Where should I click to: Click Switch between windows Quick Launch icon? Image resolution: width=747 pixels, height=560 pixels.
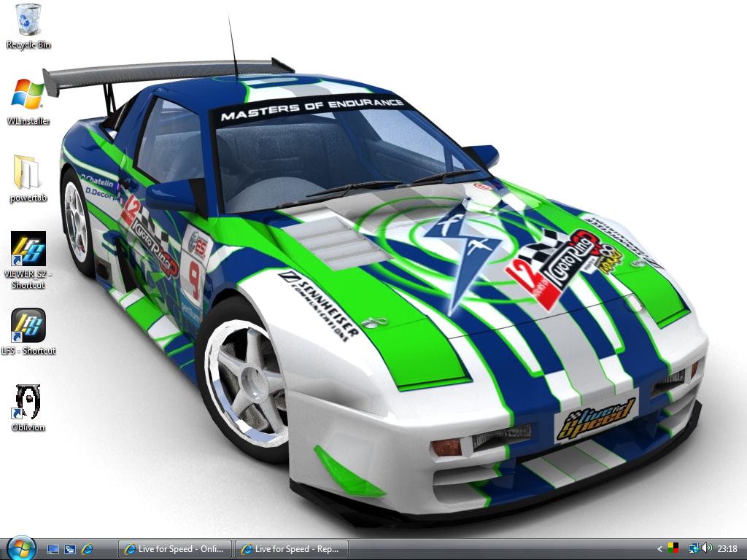pyautogui.click(x=70, y=549)
